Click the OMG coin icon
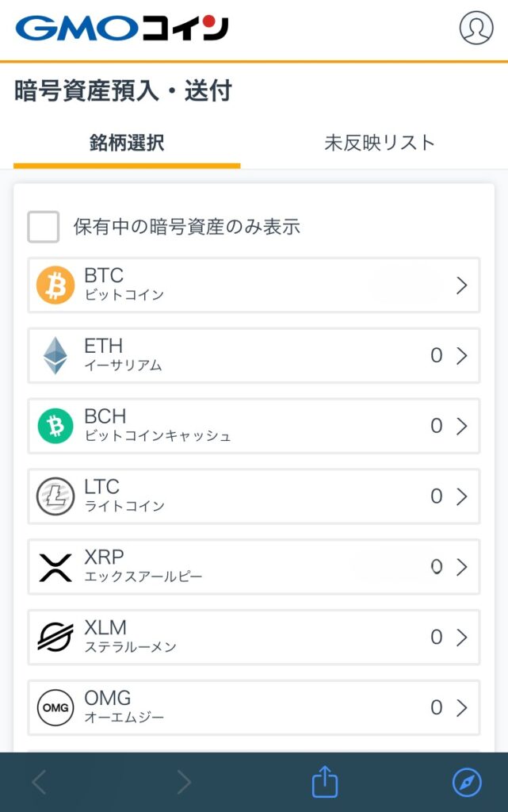 point(55,707)
